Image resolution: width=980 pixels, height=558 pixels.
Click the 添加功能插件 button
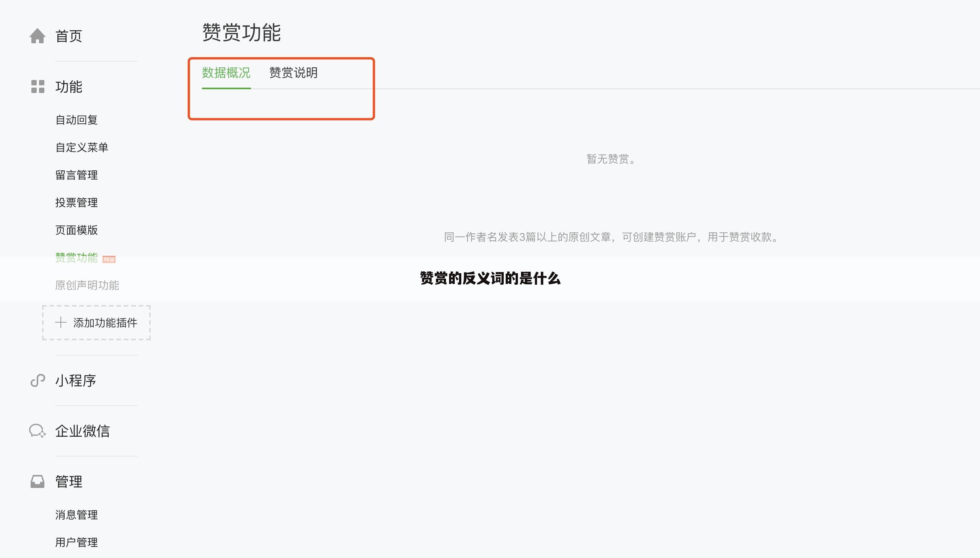pyautogui.click(x=96, y=323)
